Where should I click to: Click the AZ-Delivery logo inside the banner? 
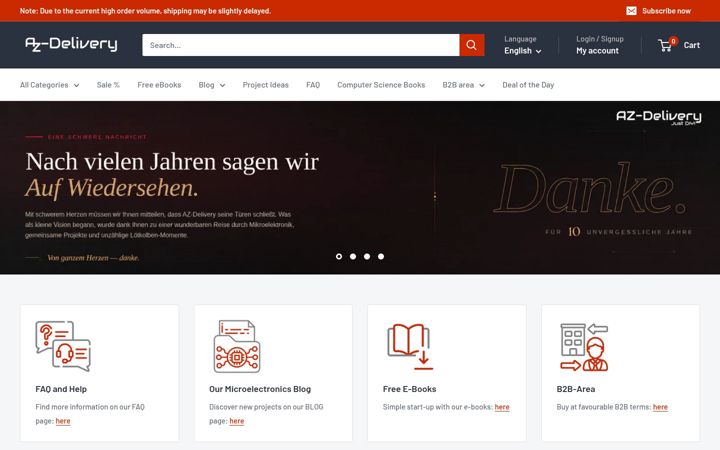(658, 117)
